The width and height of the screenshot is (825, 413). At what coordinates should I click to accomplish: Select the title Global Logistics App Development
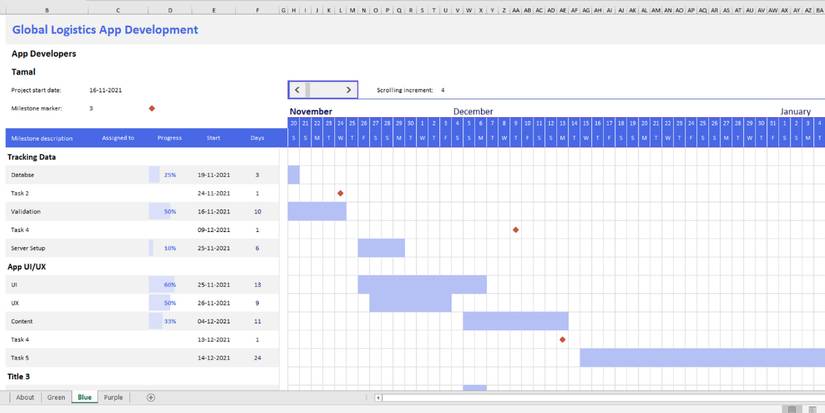click(105, 30)
